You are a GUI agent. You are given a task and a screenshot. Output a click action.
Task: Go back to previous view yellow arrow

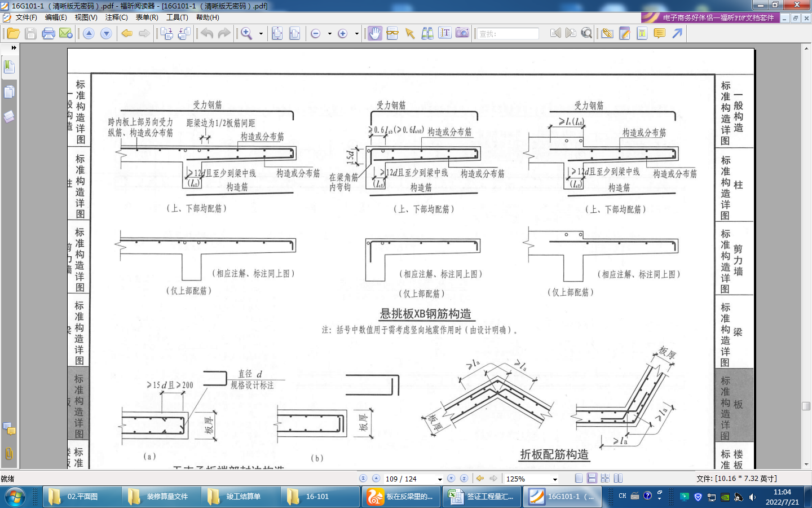[x=127, y=33]
